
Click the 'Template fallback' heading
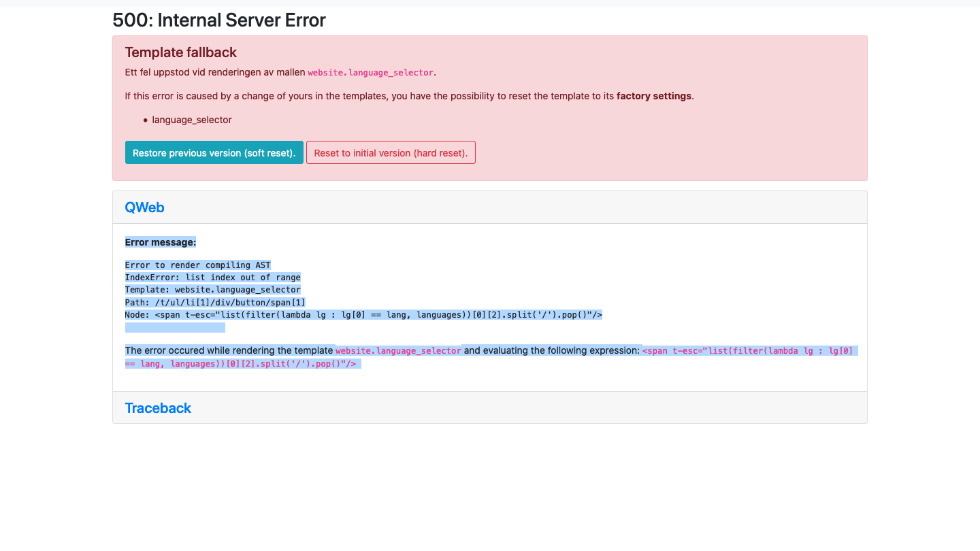[181, 52]
